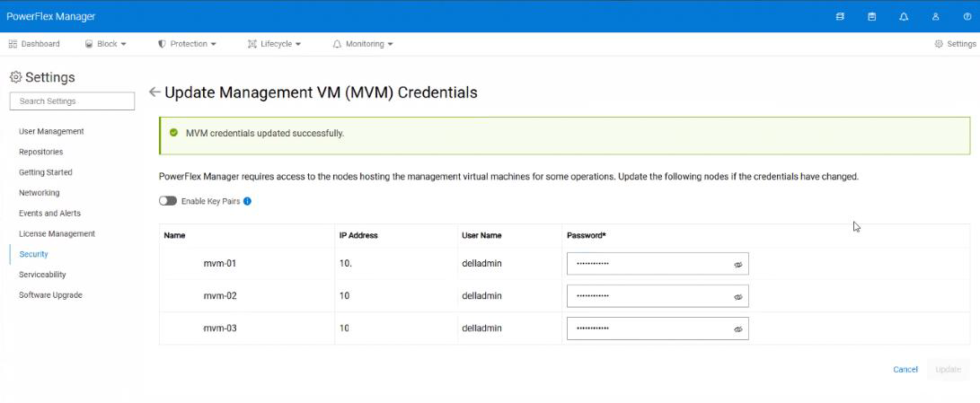Open Getting Started settings
Screen dimensions: 980x403
point(46,172)
